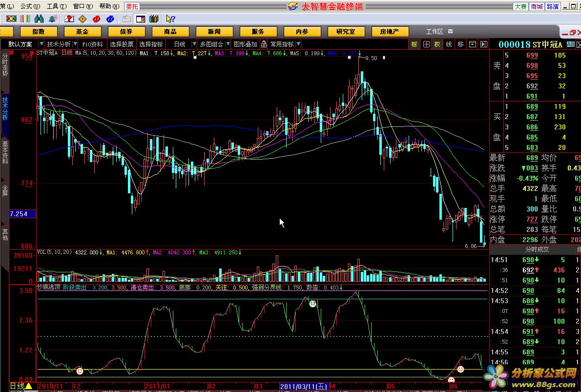
Task: Click the traffic light toolbar icon
Action: click(x=11, y=19)
